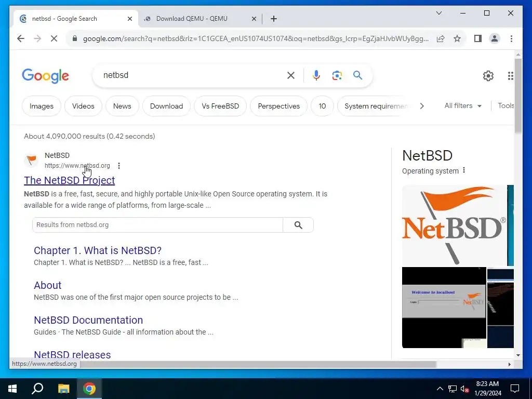This screenshot has width=532, height=399.
Task: Click the vertical scrollbar down arrow
Action: click(518, 355)
